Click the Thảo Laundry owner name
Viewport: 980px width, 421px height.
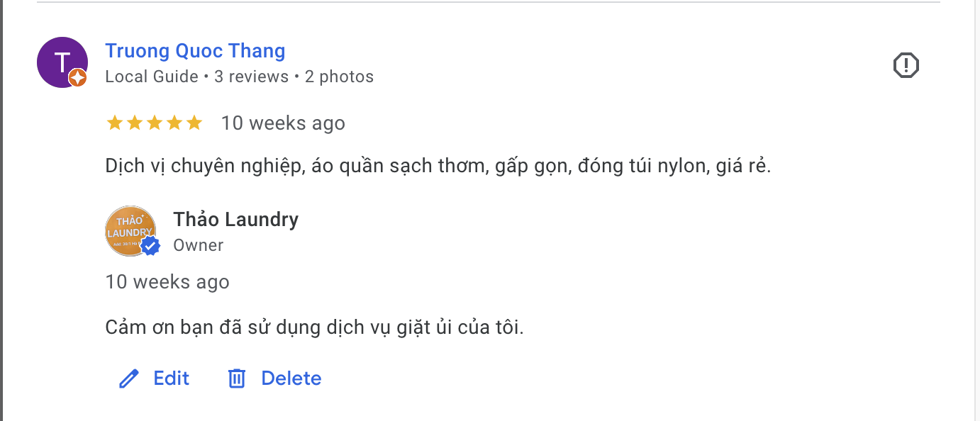[x=236, y=219]
